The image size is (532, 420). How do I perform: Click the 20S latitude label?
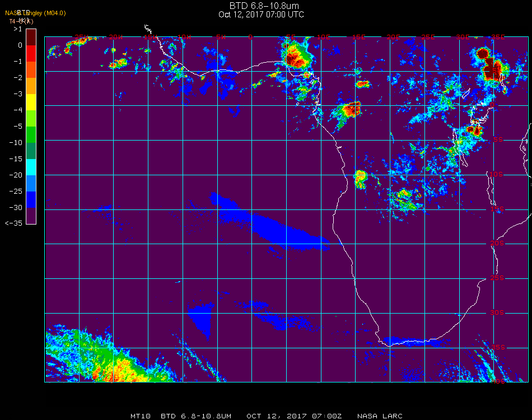point(497,243)
